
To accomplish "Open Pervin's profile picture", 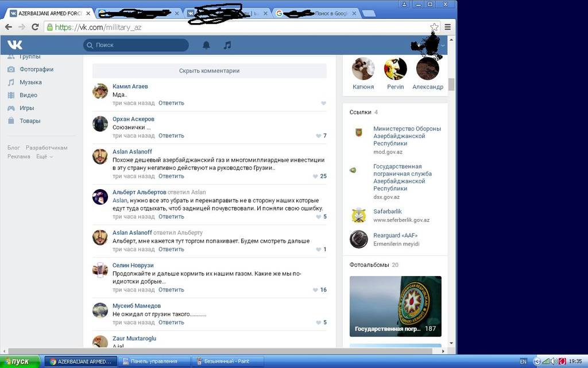I will click(x=395, y=69).
